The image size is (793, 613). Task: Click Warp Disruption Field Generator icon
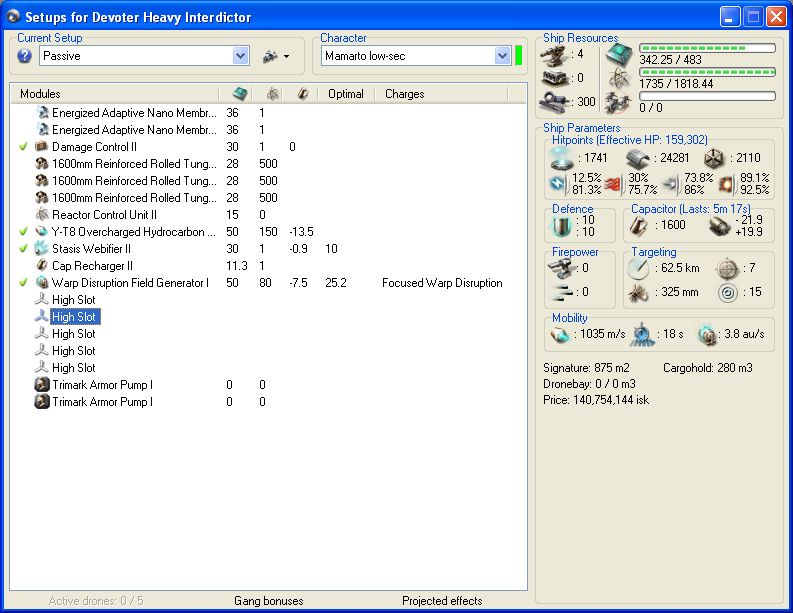tap(41, 283)
